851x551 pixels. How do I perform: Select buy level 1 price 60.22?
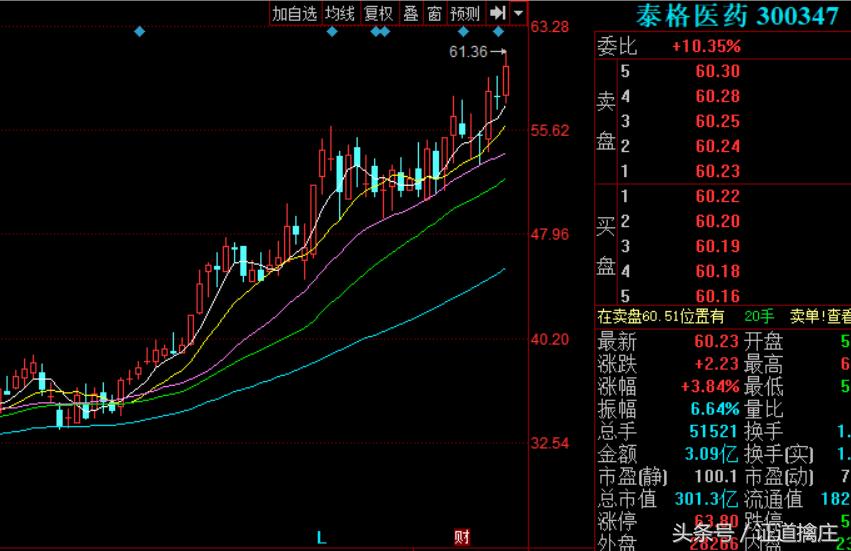tap(717, 196)
